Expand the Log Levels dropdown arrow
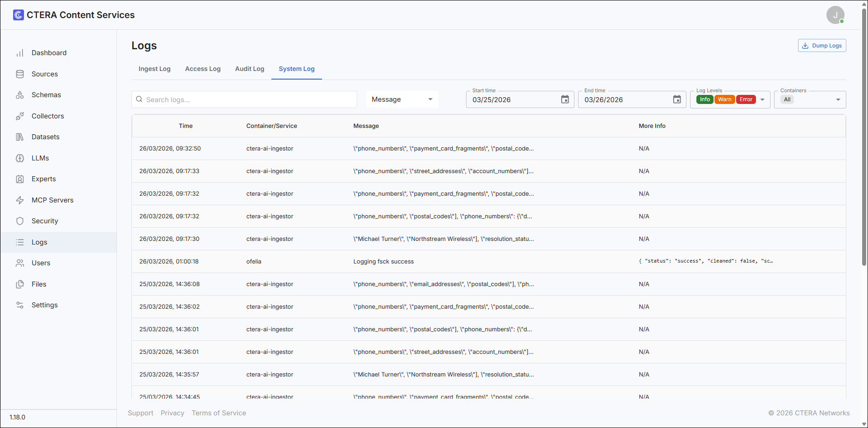 [x=762, y=99]
